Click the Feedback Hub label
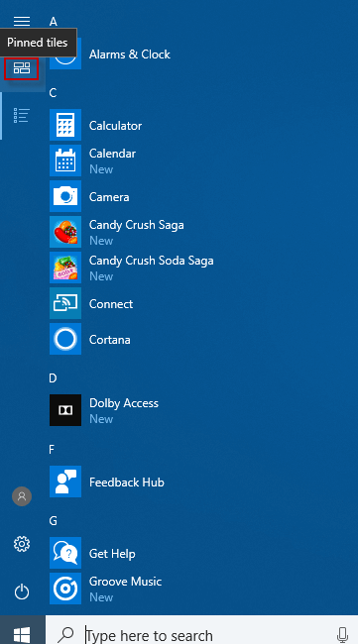The height and width of the screenshot is (644, 358). coord(127,483)
